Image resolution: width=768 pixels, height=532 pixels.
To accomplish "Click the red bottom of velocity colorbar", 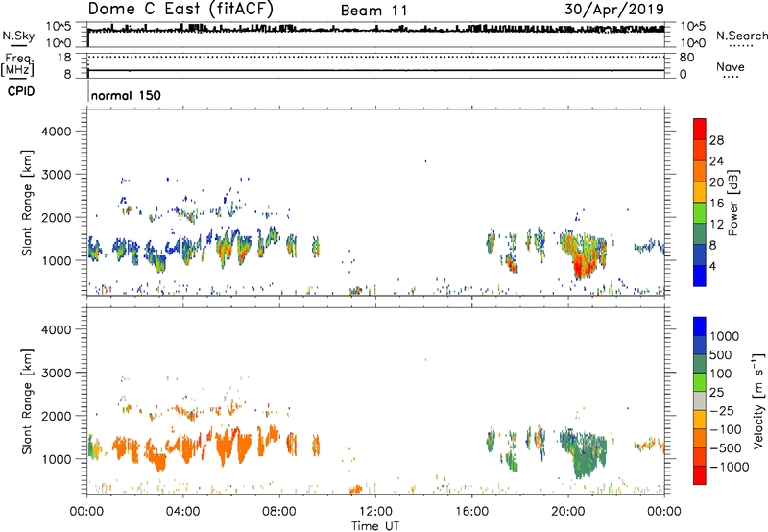I will 700,475.
